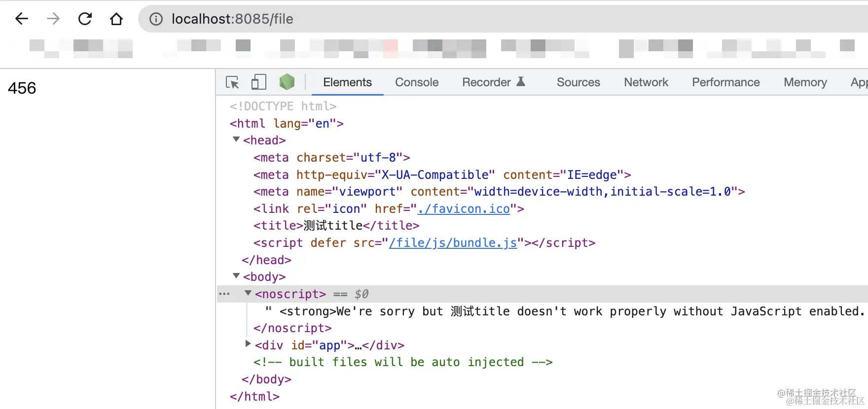This screenshot has height=409, width=868.
Task: Select the meta charset="utf-8" node
Action: [x=331, y=158]
